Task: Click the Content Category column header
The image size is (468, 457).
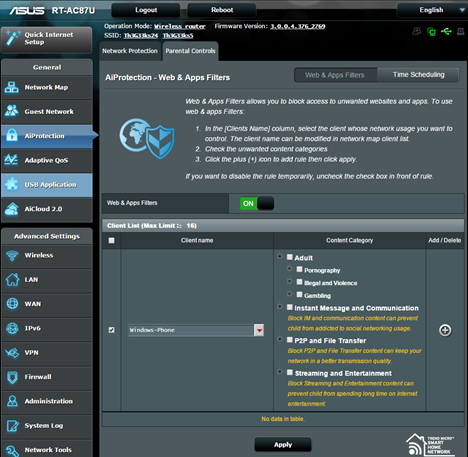Action: pyautogui.click(x=349, y=240)
